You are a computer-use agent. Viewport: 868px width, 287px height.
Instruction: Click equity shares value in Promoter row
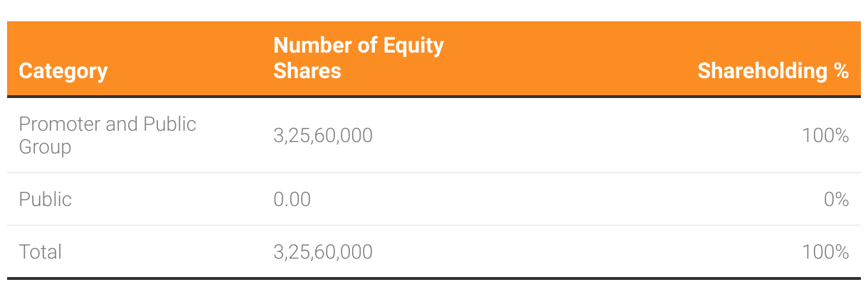coord(322,135)
